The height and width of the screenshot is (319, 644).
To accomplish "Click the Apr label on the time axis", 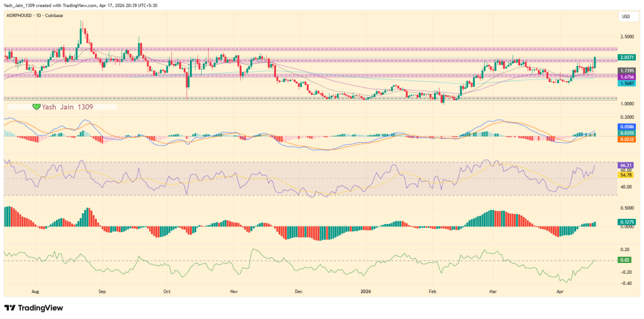I will [x=560, y=292].
